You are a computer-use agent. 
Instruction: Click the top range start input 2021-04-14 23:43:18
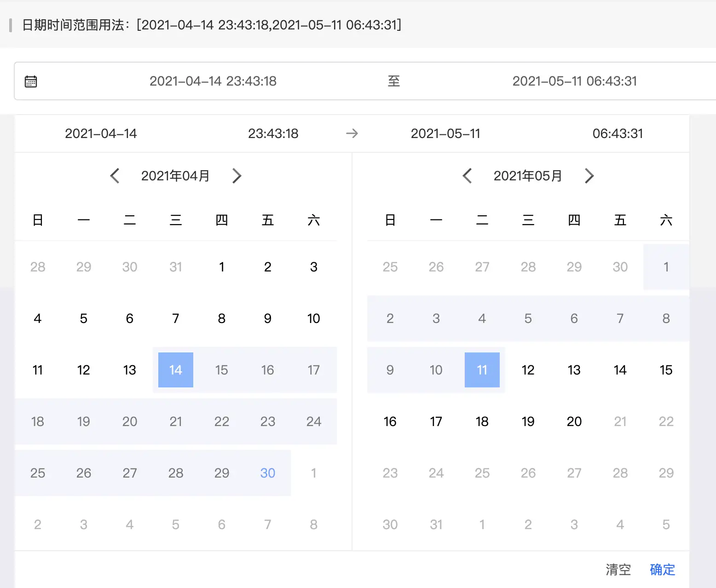pos(213,81)
